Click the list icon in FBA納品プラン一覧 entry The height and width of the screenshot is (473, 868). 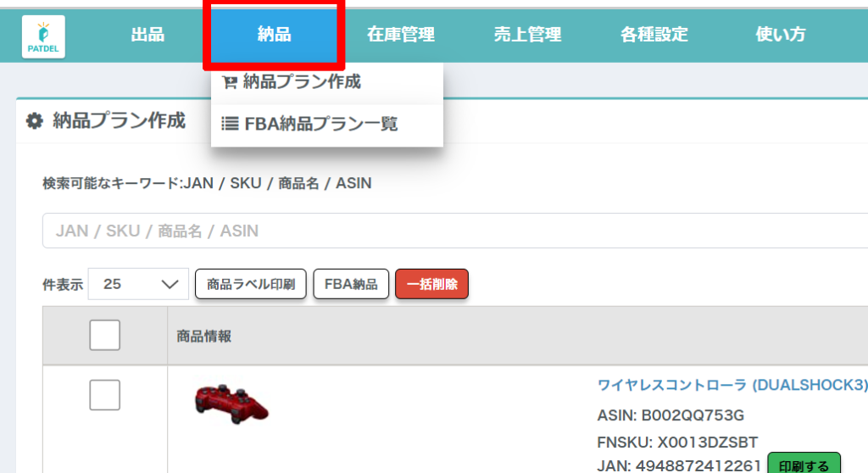[x=230, y=124]
